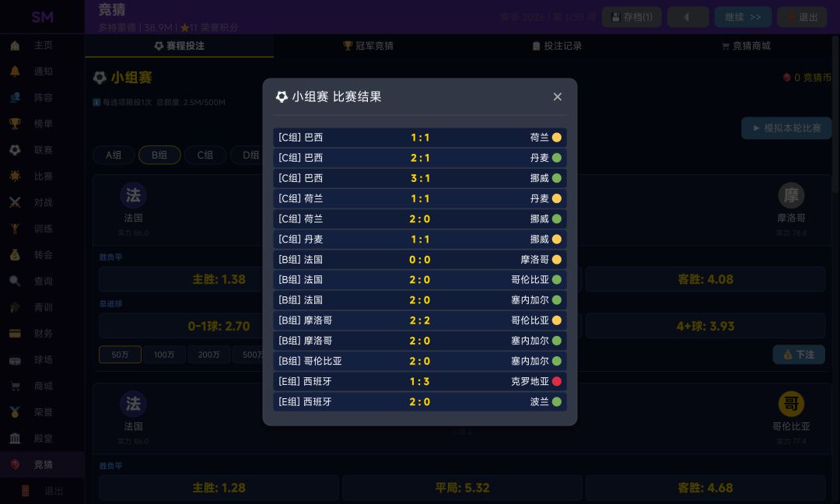Click the [B组] 哥伦比亚 2:0 塞内加尔 result row
Image resolution: width=840 pixels, height=504 pixels.
(x=420, y=361)
